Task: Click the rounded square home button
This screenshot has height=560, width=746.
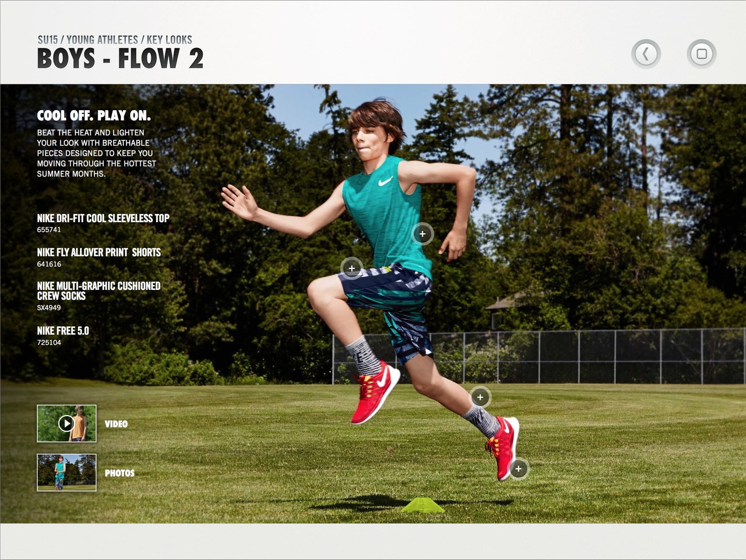Action: click(701, 54)
